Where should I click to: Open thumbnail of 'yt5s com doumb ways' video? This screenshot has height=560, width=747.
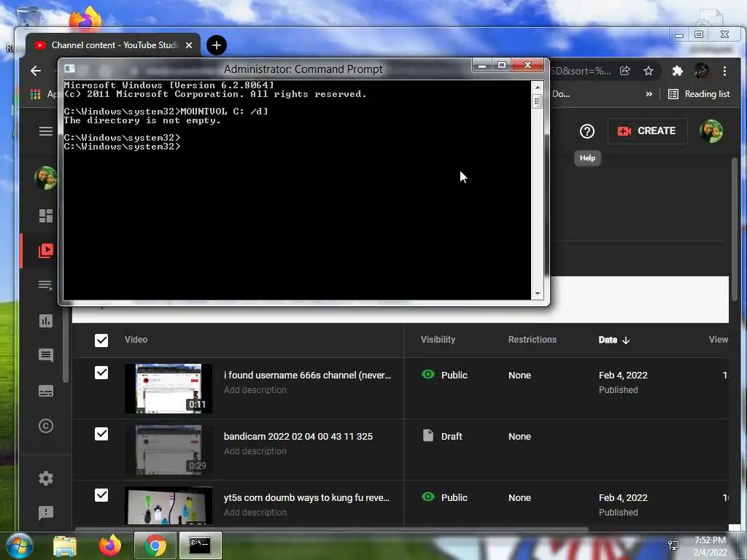tap(169, 505)
